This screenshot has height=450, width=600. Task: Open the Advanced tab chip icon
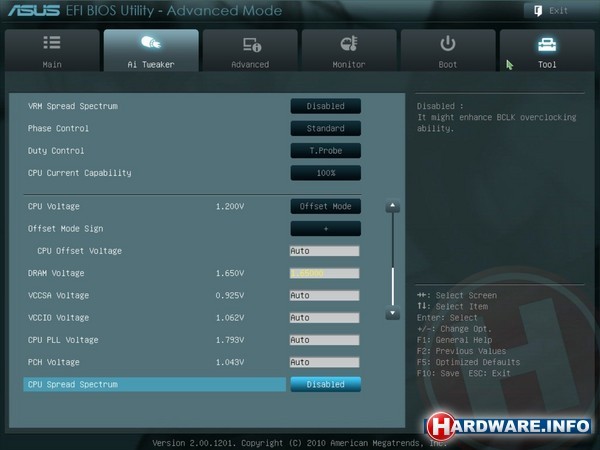(250, 44)
